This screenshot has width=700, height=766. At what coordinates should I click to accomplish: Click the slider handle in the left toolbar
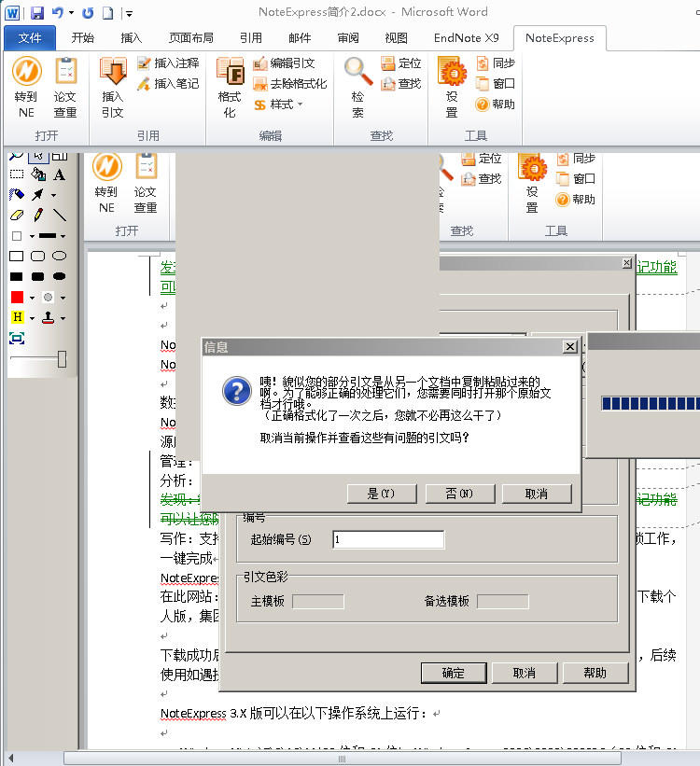click(x=63, y=358)
